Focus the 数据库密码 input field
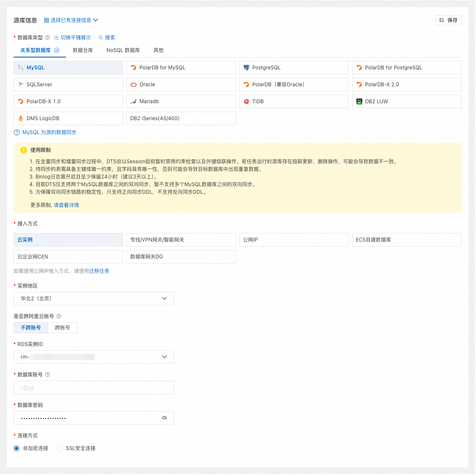Screen dimensions: 476x475 click(94, 418)
